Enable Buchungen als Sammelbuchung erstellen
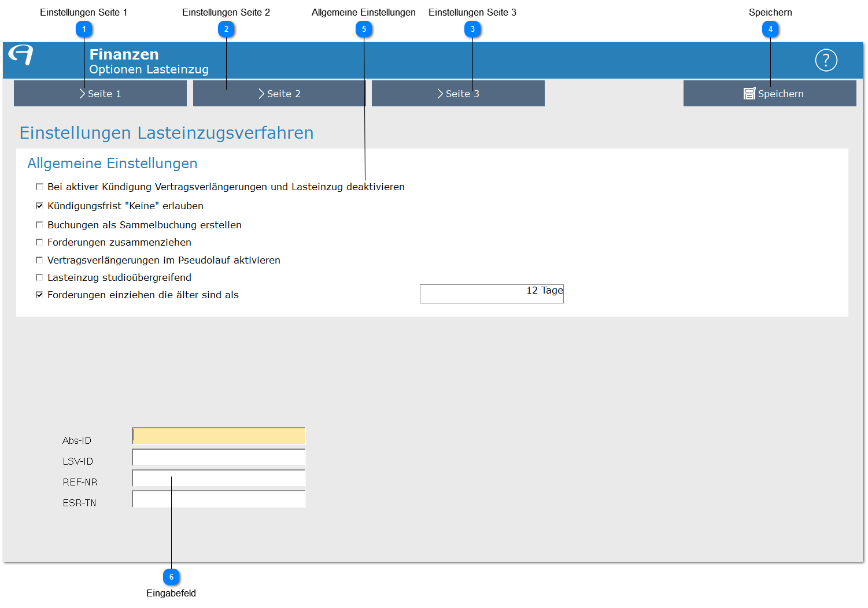The image size is (868, 608). click(39, 225)
